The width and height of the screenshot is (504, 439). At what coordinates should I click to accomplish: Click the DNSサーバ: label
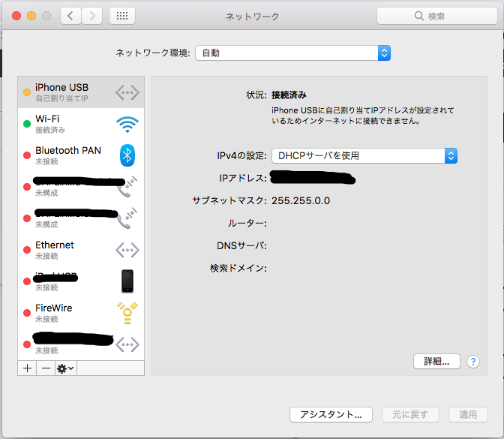pyautogui.click(x=241, y=245)
